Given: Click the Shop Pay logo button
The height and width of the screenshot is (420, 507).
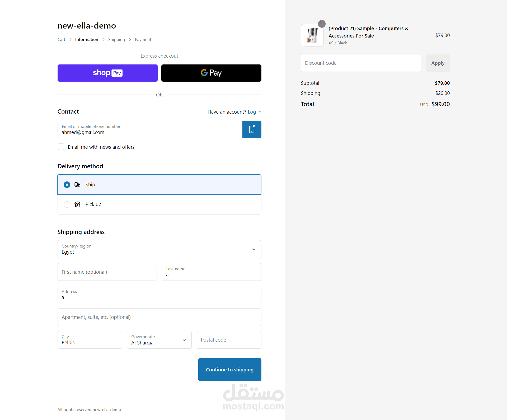Looking at the screenshot, I should click(x=107, y=73).
